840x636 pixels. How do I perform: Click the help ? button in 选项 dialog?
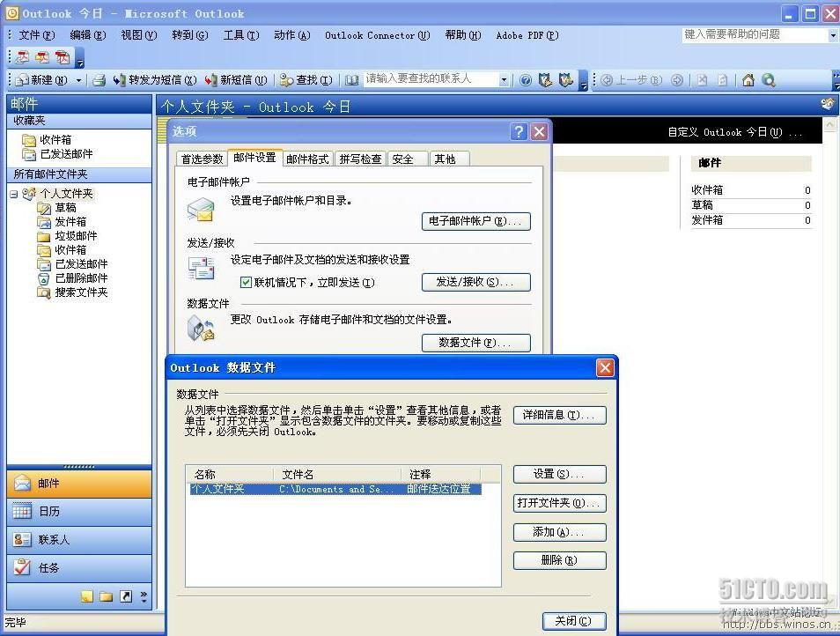(519, 132)
